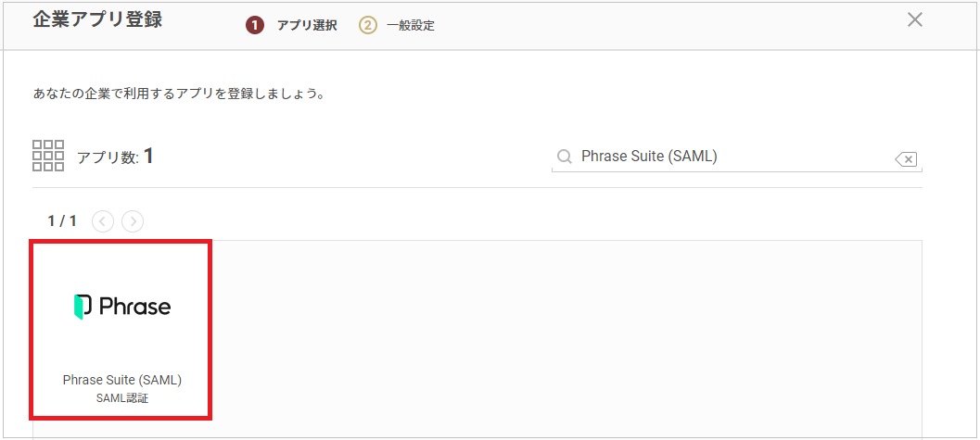Click the SAML認証 caption under the app

click(x=121, y=398)
